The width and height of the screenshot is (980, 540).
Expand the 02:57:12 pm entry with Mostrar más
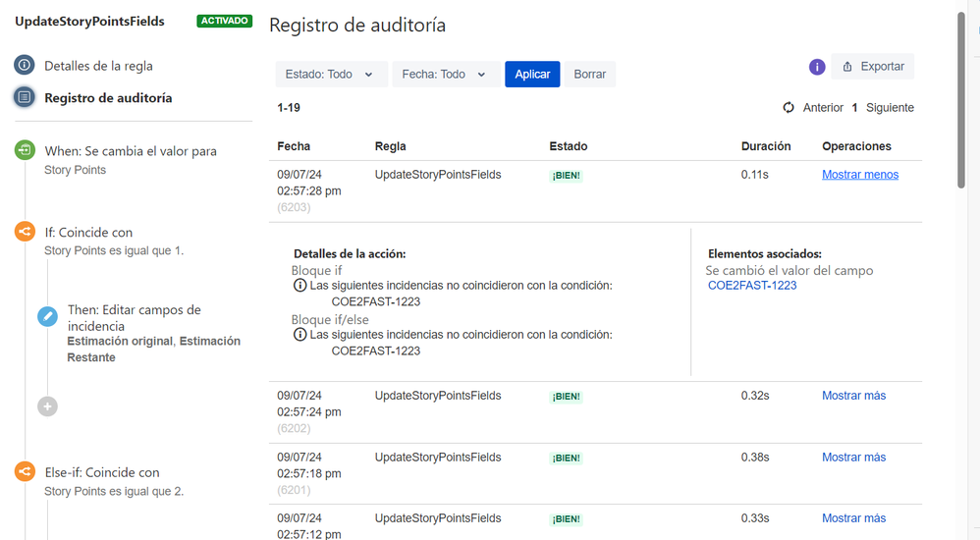(x=853, y=518)
